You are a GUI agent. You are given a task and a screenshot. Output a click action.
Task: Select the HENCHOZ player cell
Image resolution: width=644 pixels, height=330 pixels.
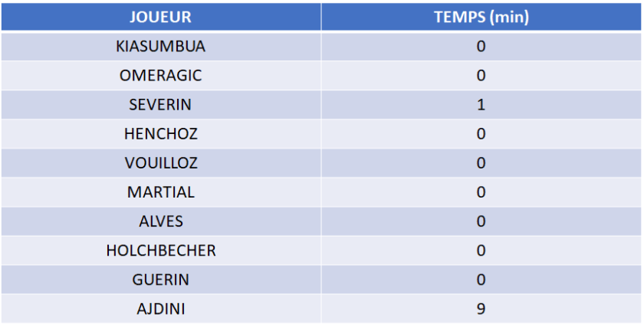[x=160, y=133]
